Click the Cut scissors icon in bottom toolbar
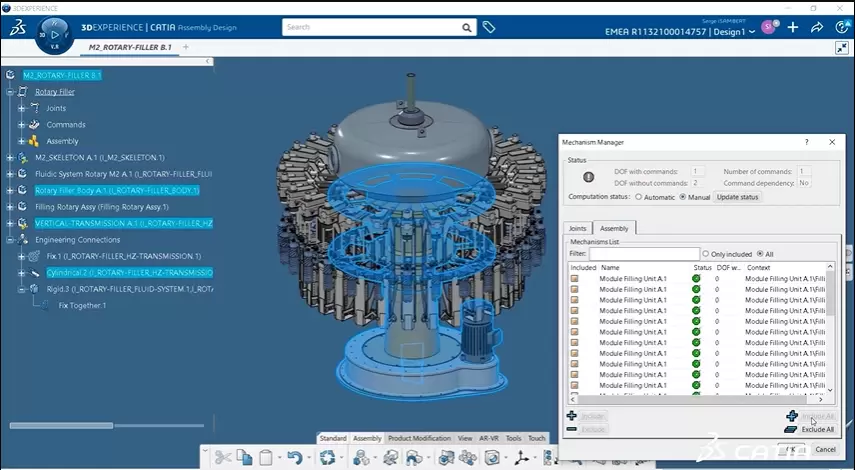Screen dimensions: 855x470 pyautogui.click(x=222, y=458)
